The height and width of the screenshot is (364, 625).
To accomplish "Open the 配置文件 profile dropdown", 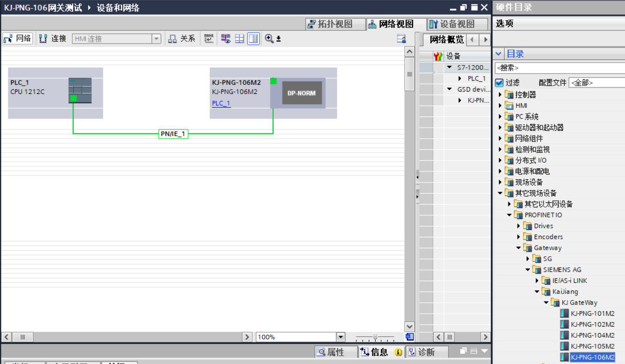I will (x=596, y=83).
